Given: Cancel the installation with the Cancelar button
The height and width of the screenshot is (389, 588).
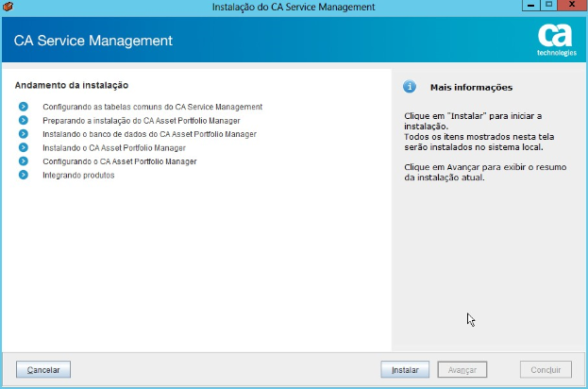Looking at the screenshot, I should coord(43,370).
